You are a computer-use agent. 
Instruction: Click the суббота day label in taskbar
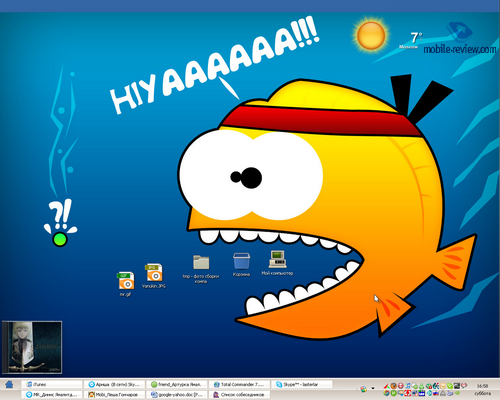483,394
